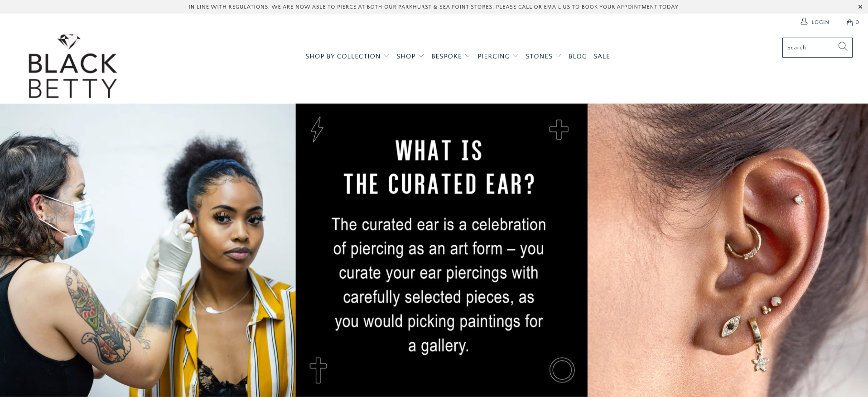The width and height of the screenshot is (868, 397).
Task: Click the lightning bolt icon on banner
Action: [317, 130]
